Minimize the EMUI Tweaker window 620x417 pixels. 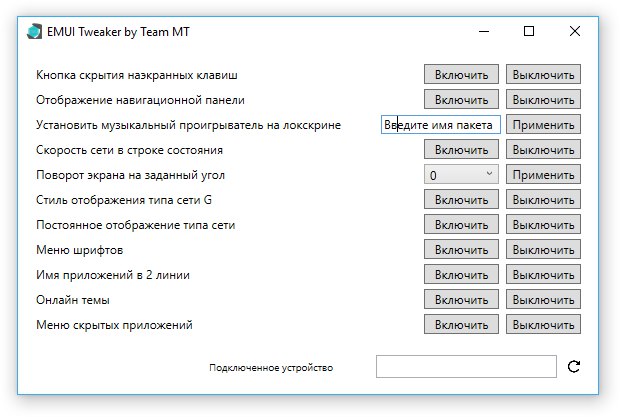click(484, 31)
